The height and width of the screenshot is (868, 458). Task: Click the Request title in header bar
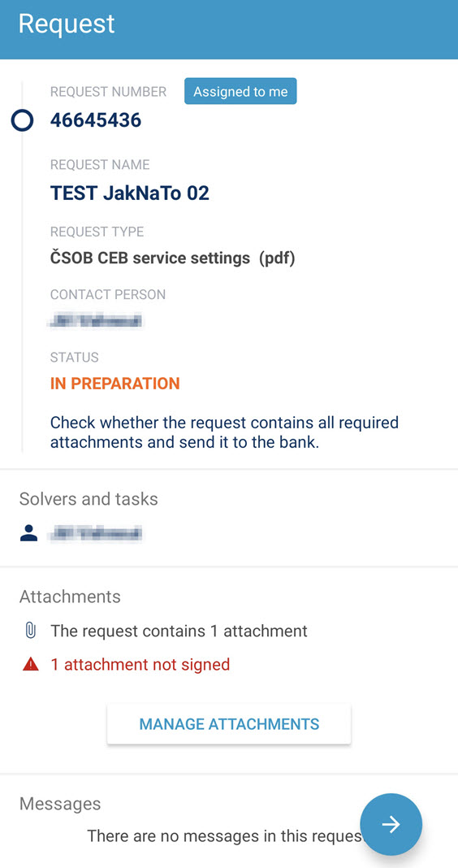point(67,24)
